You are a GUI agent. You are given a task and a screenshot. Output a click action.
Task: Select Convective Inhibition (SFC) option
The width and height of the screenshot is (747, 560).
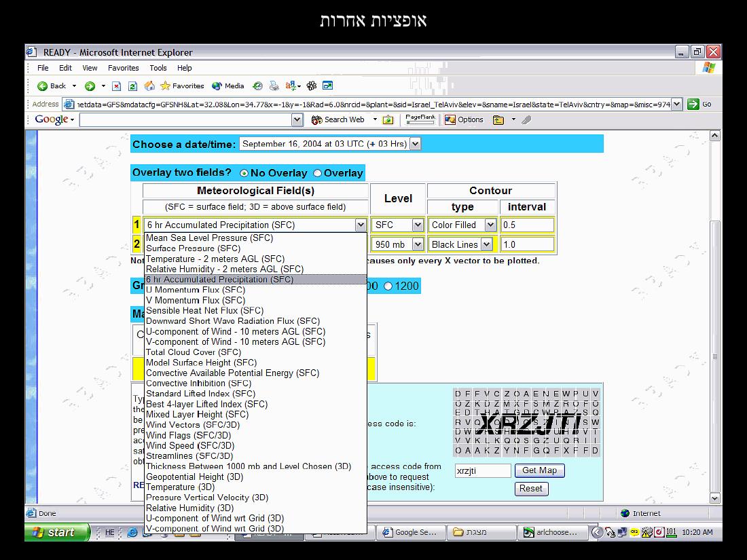click(x=255, y=384)
